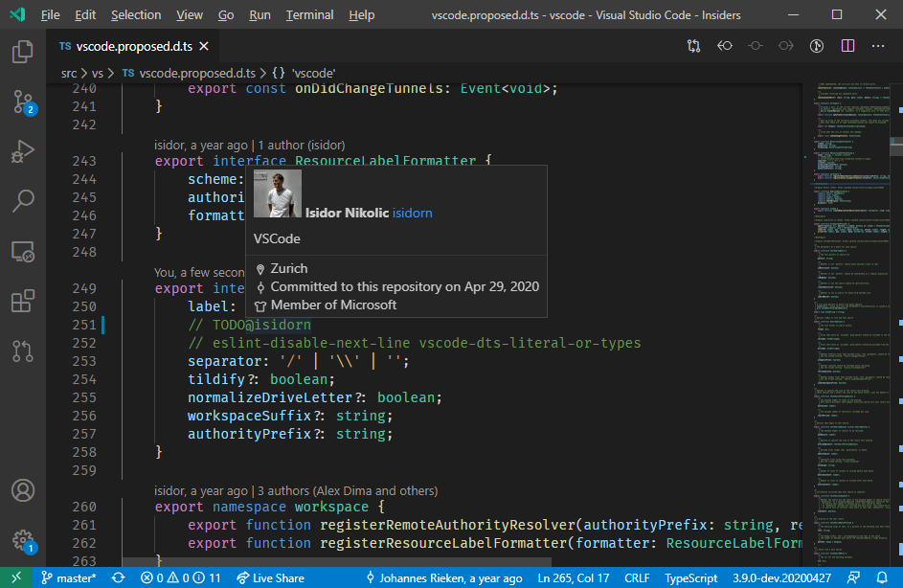Open the Extensions view

[23, 302]
